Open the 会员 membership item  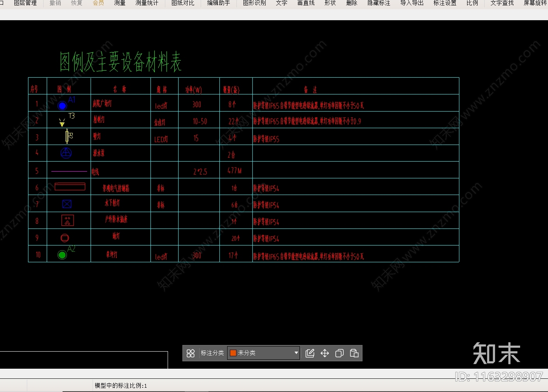pyautogui.click(x=98, y=3)
